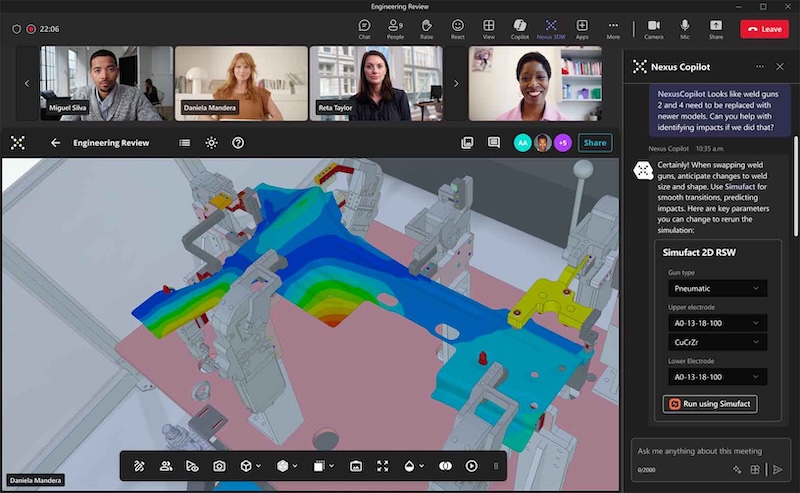Image resolution: width=800 pixels, height=493 pixels.
Task: Leave the meeting with the Leave button
Action: (764, 29)
